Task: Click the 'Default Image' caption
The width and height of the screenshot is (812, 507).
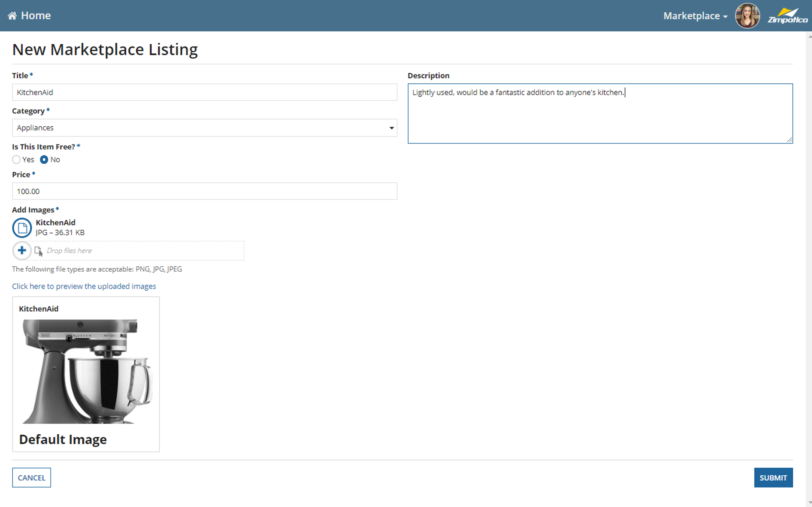Action: pos(63,439)
